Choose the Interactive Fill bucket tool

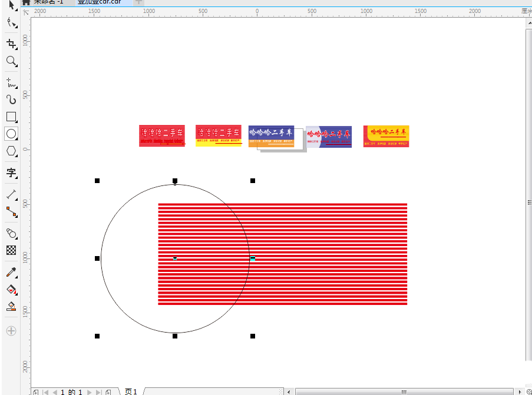(11, 290)
